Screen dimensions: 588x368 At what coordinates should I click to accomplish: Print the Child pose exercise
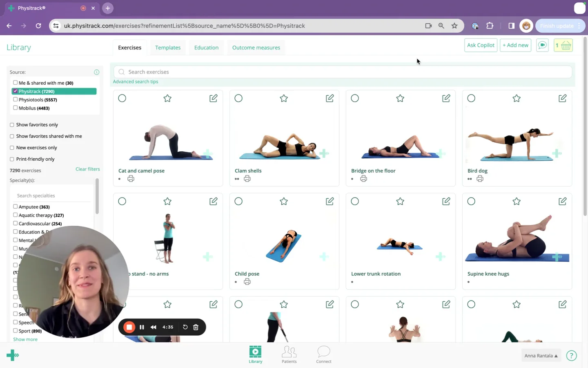click(x=247, y=282)
